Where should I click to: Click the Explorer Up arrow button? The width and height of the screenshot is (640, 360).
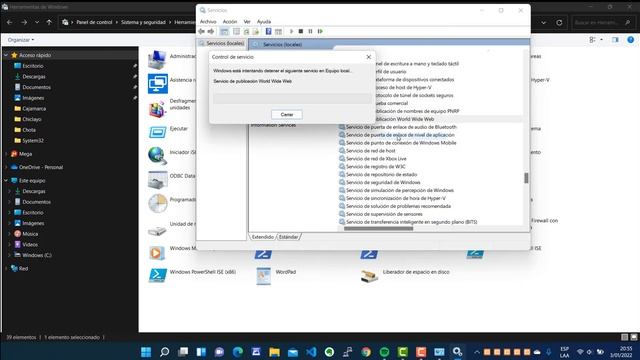click(x=49, y=22)
